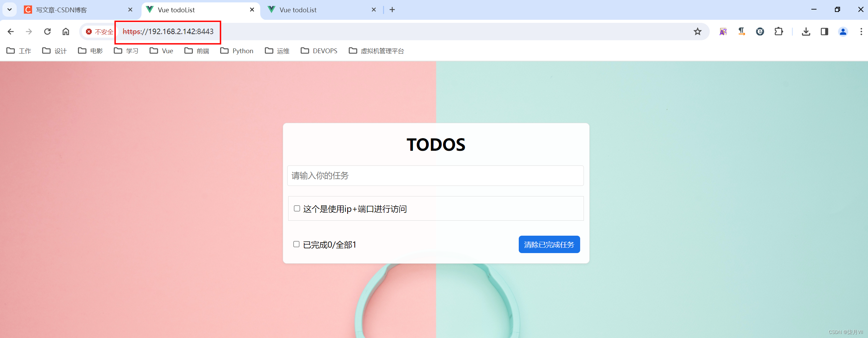The height and width of the screenshot is (338, 868).
Task: Open the extensions puzzle-piece menu
Action: coord(779,32)
